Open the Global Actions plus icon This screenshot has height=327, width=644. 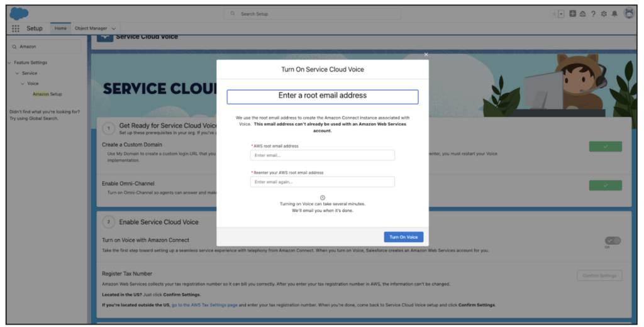573,14
